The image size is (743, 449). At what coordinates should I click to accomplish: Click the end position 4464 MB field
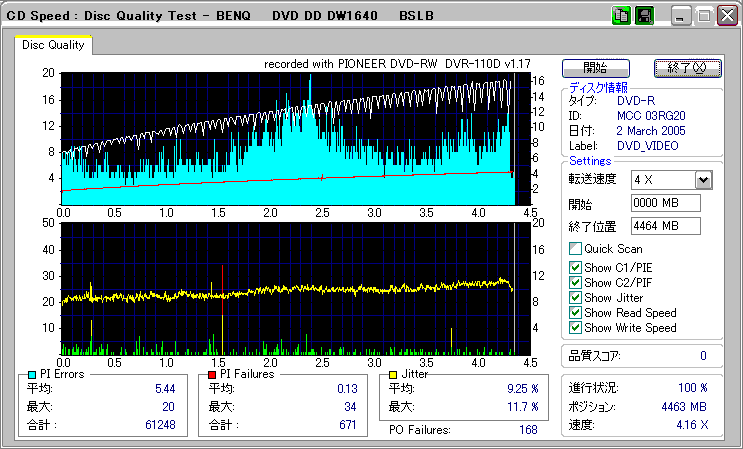666,226
